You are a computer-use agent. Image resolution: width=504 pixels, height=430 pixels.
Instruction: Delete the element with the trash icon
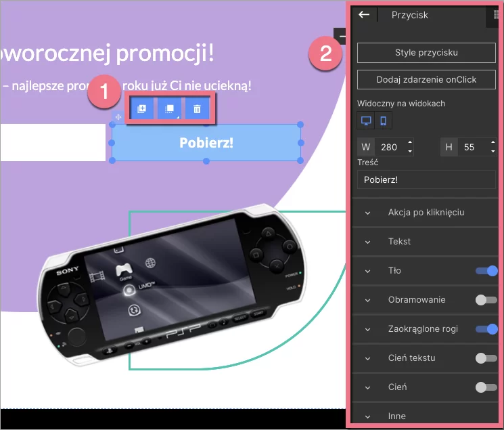[x=197, y=108]
